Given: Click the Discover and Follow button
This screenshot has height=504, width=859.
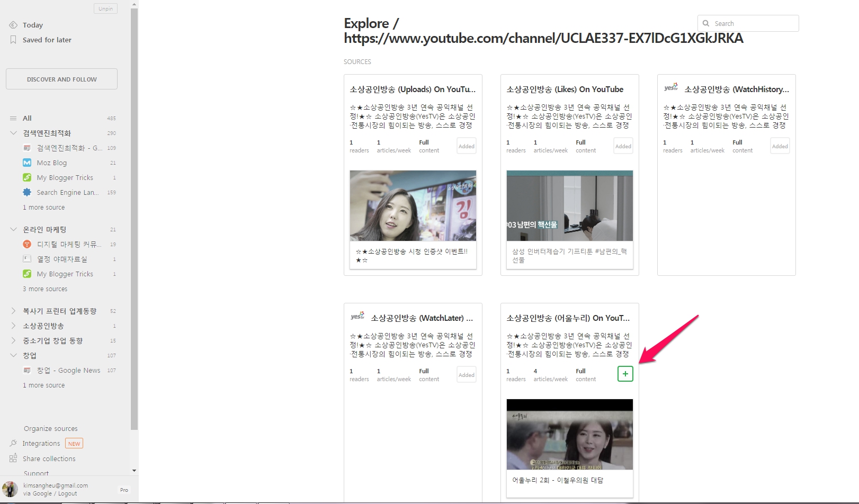Looking at the screenshot, I should click(x=61, y=79).
